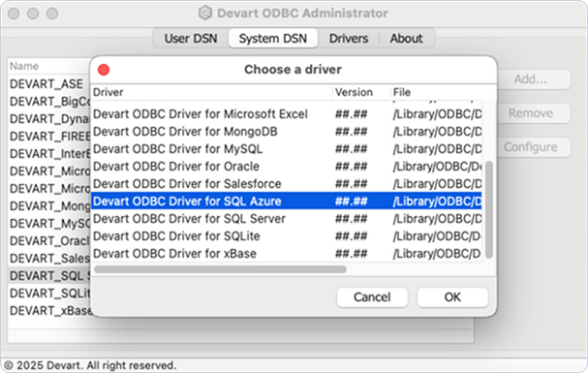Click the driver list vertical scrollbar thumb

pos(488,209)
